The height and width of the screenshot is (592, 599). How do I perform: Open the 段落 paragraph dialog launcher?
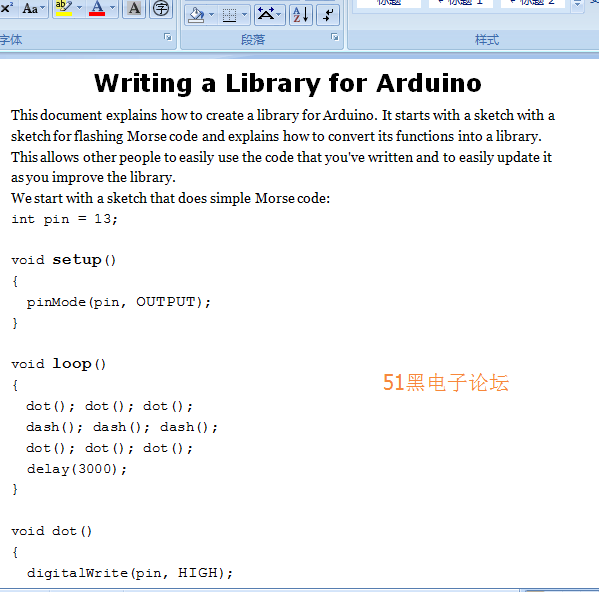tap(335, 37)
